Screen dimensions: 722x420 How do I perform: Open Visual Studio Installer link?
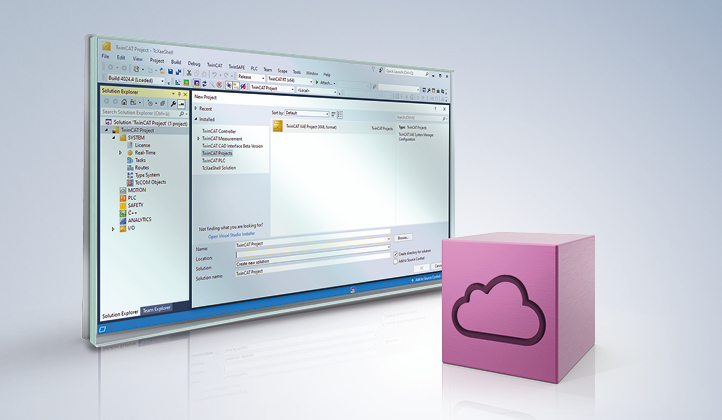point(231,235)
